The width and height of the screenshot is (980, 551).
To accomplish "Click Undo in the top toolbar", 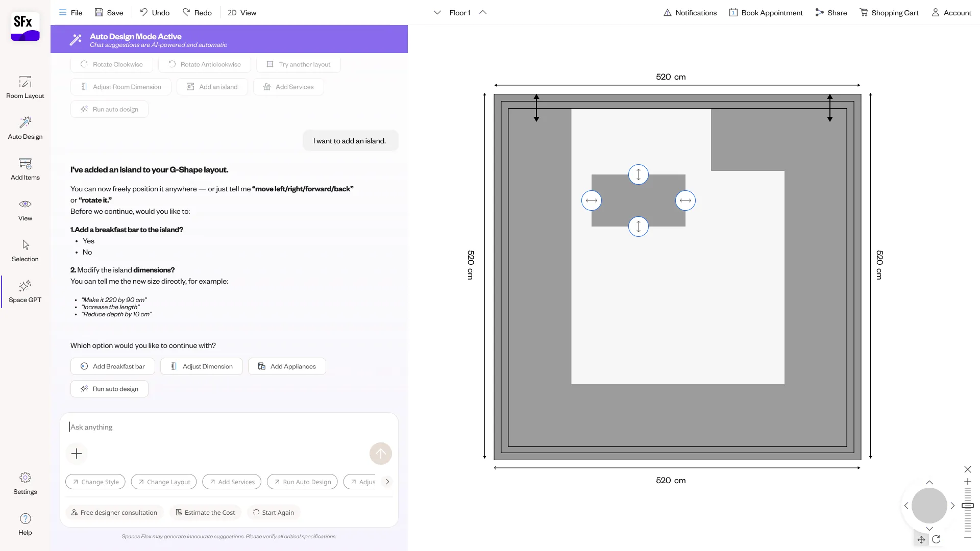I will (x=155, y=13).
